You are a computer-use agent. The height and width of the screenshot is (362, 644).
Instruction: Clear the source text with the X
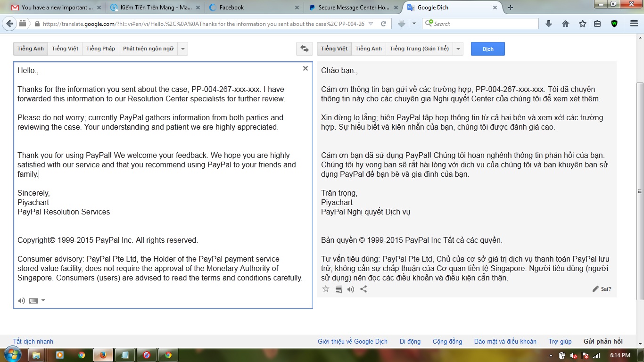pyautogui.click(x=305, y=68)
